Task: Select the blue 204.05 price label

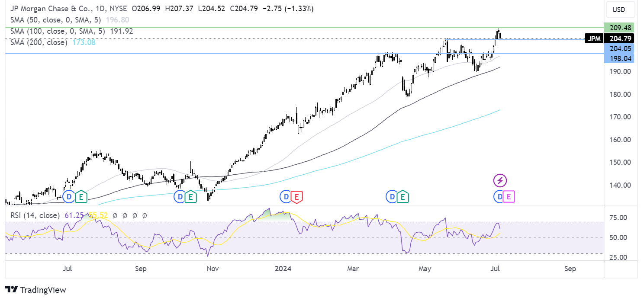Action: 619,49
